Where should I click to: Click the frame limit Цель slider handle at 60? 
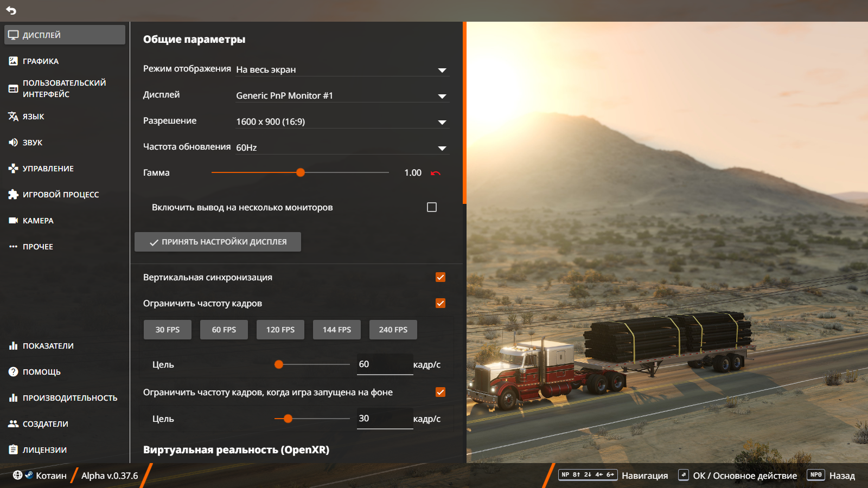[279, 364]
